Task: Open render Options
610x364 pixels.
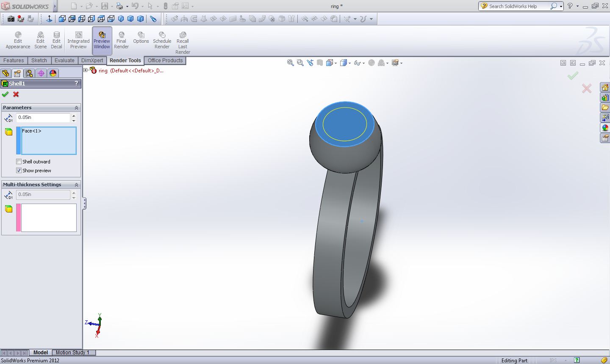Action: pyautogui.click(x=141, y=38)
